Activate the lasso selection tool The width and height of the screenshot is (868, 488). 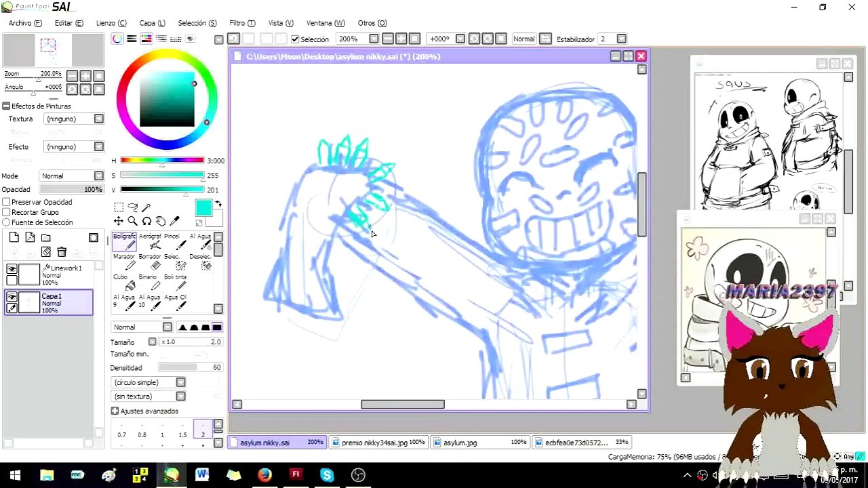point(132,207)
